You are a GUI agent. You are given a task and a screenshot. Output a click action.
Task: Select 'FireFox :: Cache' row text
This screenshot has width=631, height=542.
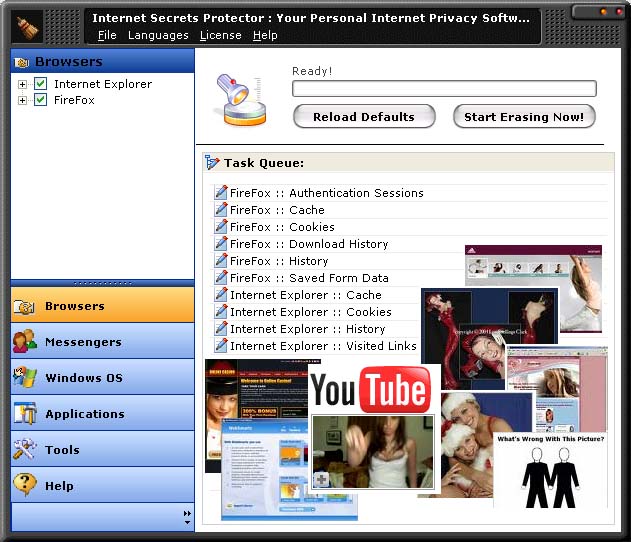click(277, 210)
